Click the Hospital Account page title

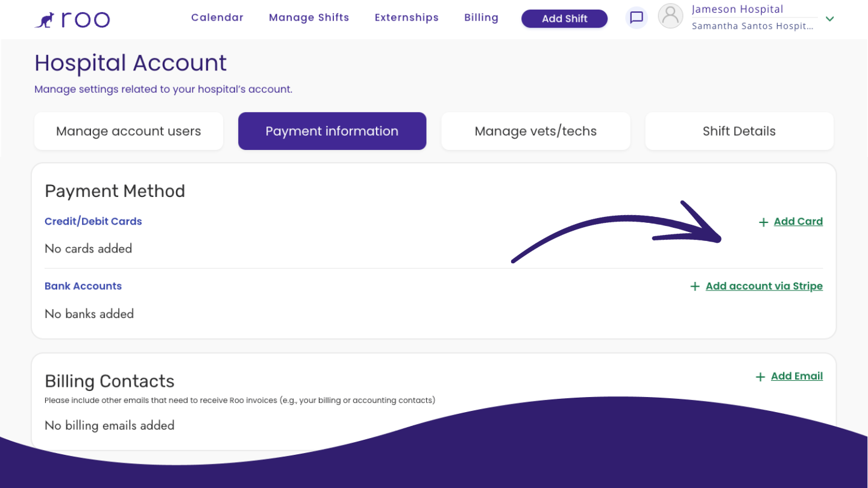click(130, 63)
